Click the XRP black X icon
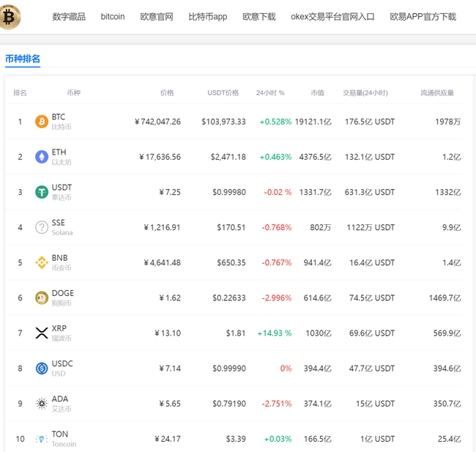This screenshot has height=452, width=476. pos(42,333)
